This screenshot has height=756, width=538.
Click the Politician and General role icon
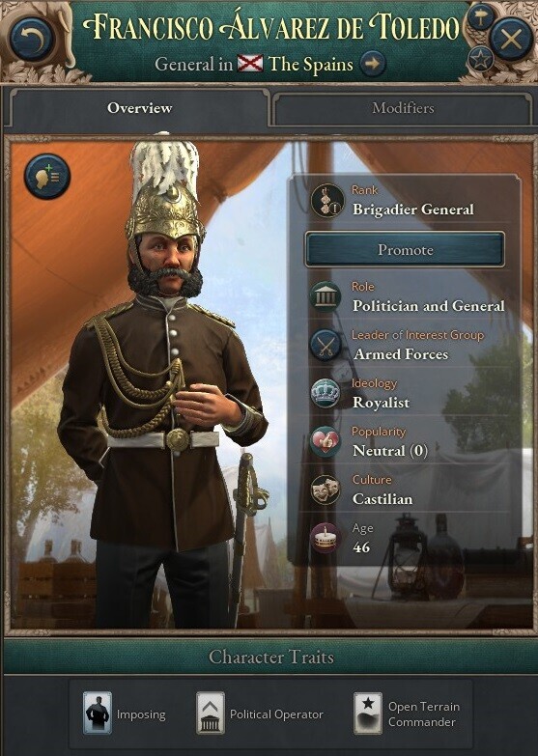point(326,296)
